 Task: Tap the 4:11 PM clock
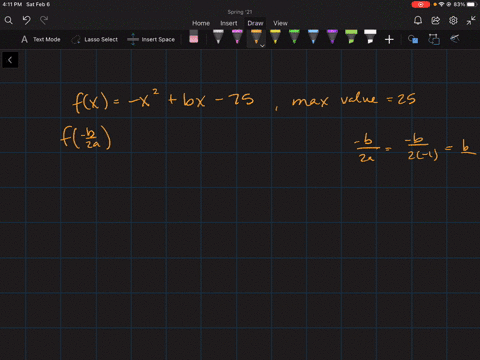point(12,4)
